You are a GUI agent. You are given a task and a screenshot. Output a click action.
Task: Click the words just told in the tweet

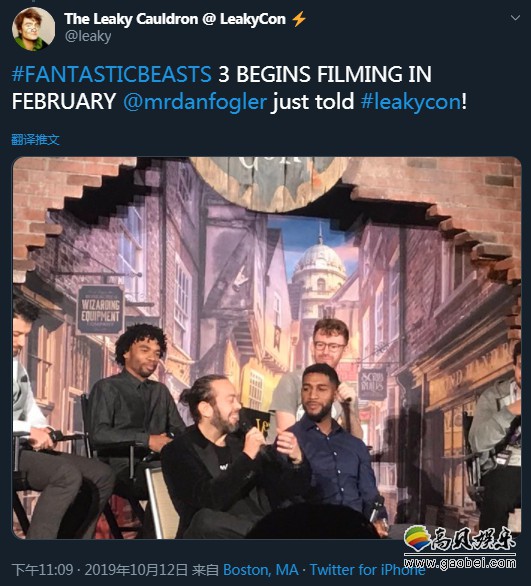pyautogui.click(x=313, y=102)
